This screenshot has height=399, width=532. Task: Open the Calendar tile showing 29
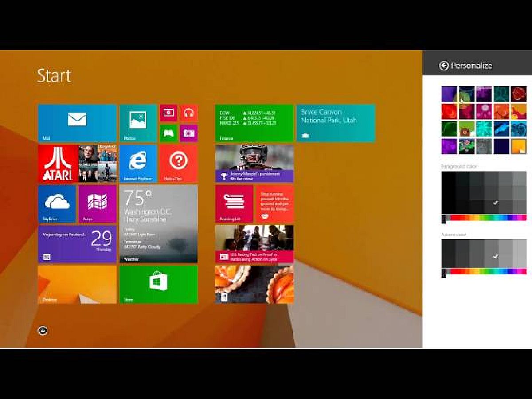[77, 244]
